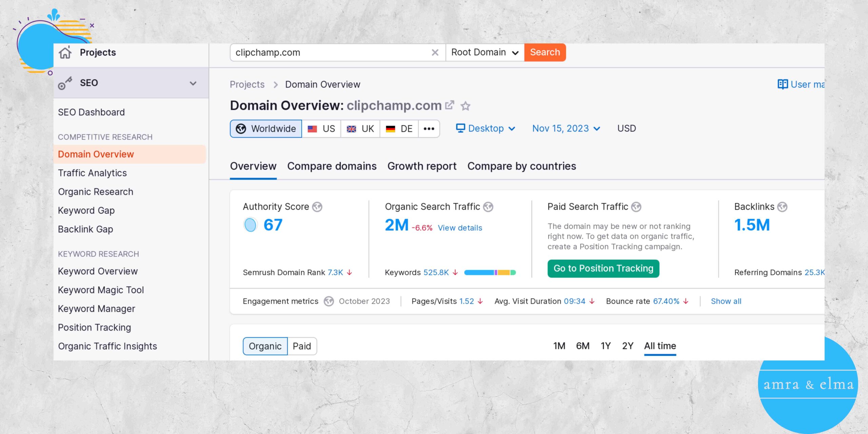
Task: Open the Nov 15, 2023 date dropdown
Action: pyautogui.click(x=566, y=129)
